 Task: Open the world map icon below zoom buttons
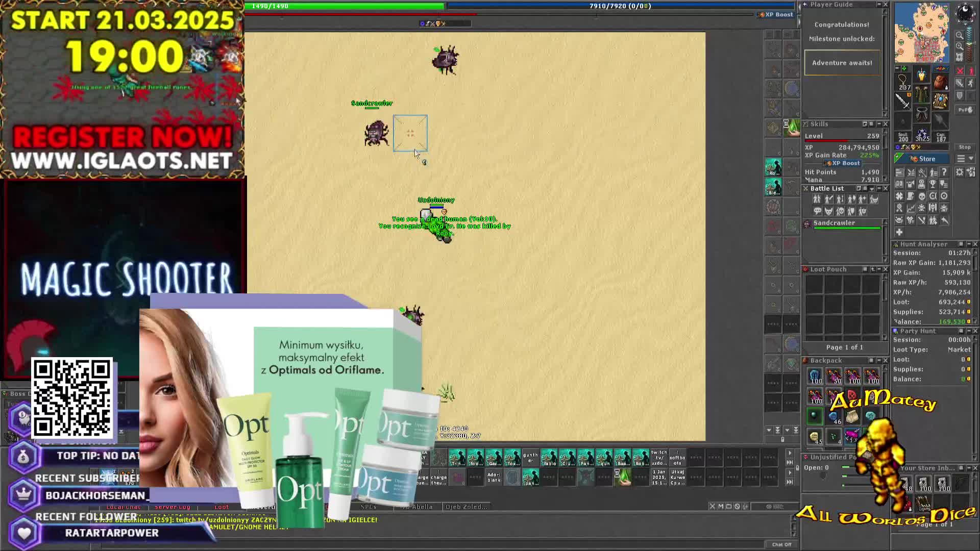click(960, 57)
